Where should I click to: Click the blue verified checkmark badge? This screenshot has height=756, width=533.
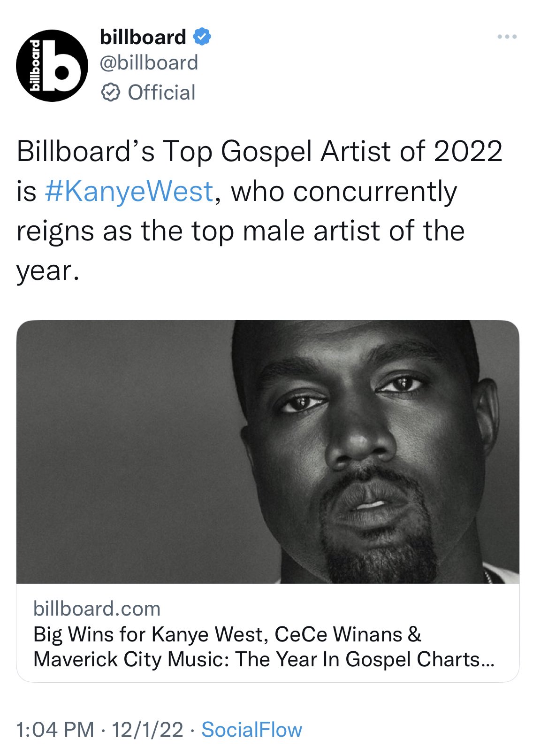(202, 37)
